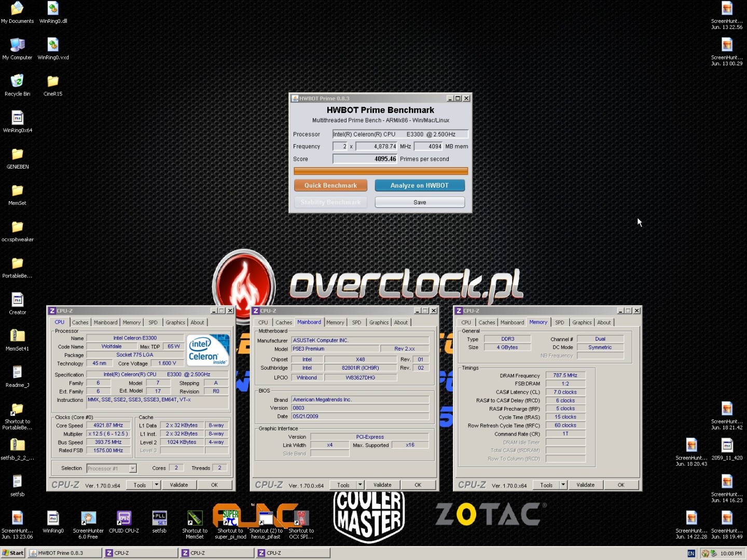
Task: Open the Readme_J text file icon
Action: 17,376
